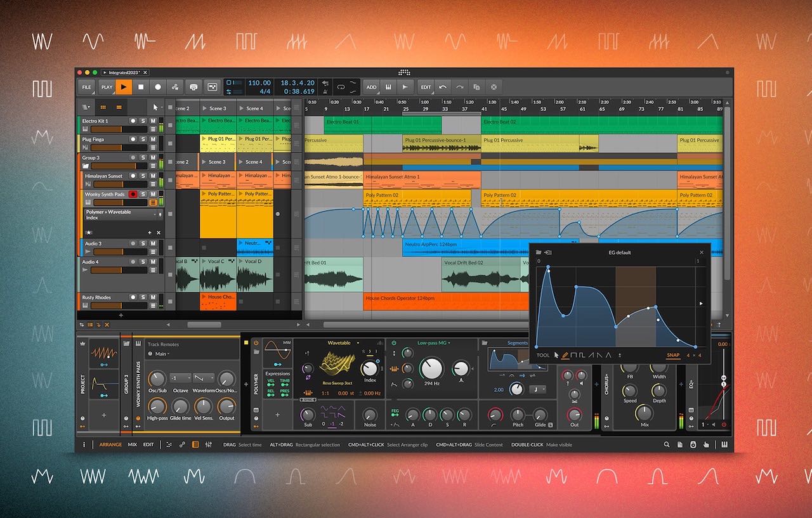Click the VEL expression modulator
The height and width of the screenshot is (518, 812).
coord(270,383)
